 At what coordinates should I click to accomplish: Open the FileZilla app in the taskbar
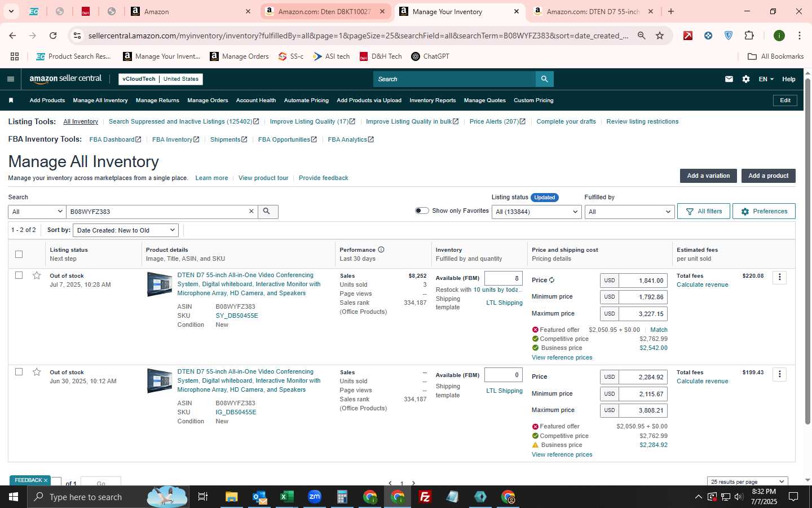425,497
